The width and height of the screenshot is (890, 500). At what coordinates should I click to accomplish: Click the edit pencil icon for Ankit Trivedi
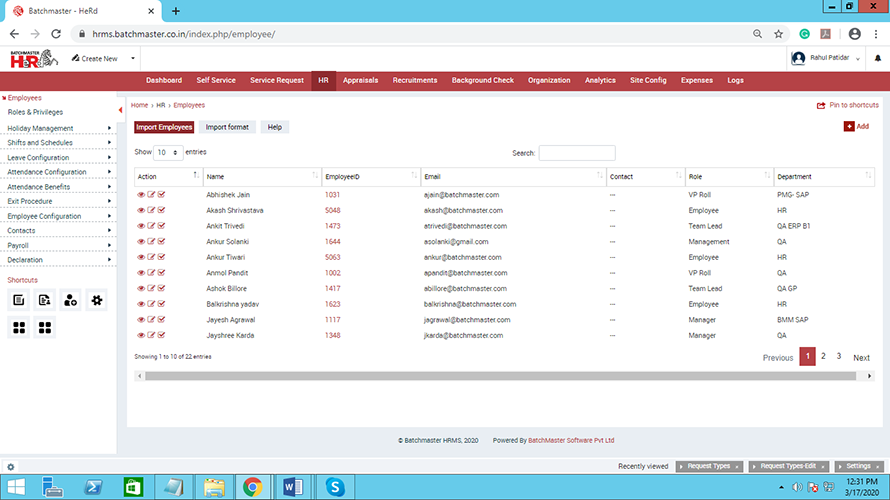pos(151,226)
